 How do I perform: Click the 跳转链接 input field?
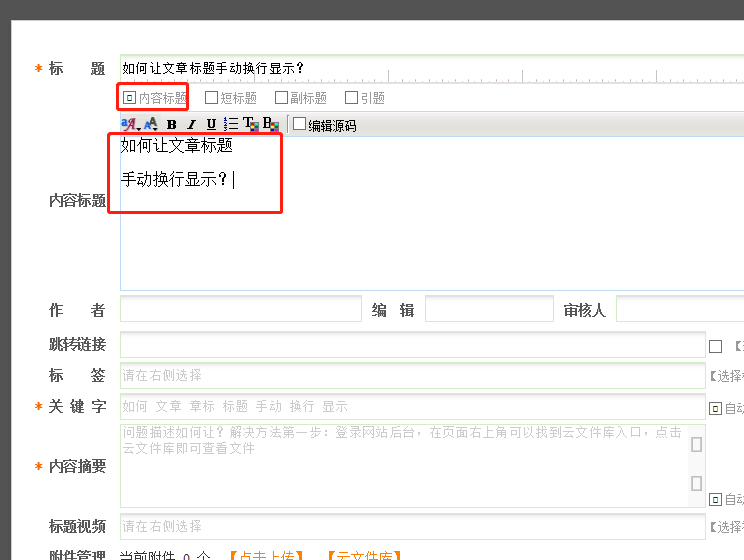[412, 345]
